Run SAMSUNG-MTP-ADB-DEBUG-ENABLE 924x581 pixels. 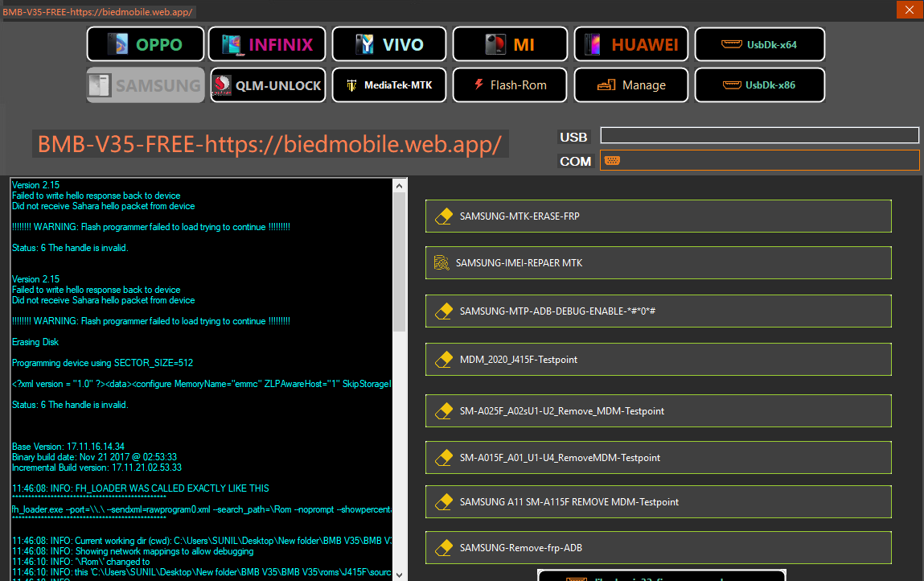coord(659,311)
